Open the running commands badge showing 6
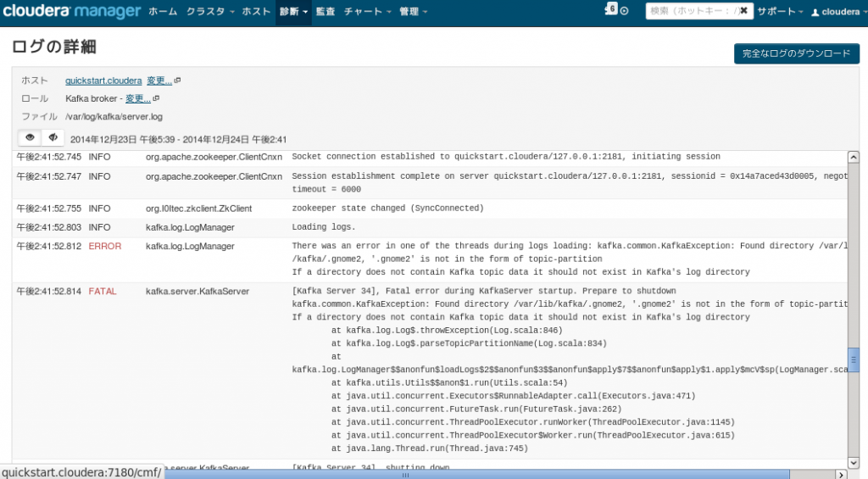Viewport: 868px width, 479px height. pos(611,8)
